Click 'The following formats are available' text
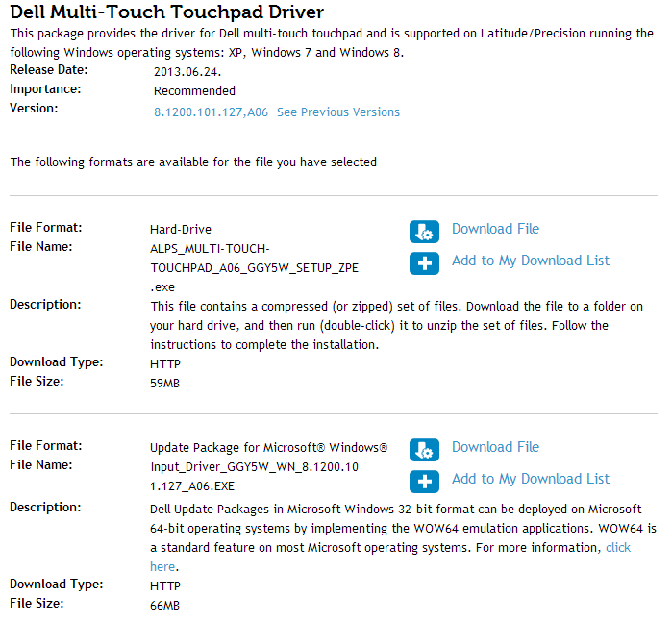672x622 pixels. click(193, 162)
